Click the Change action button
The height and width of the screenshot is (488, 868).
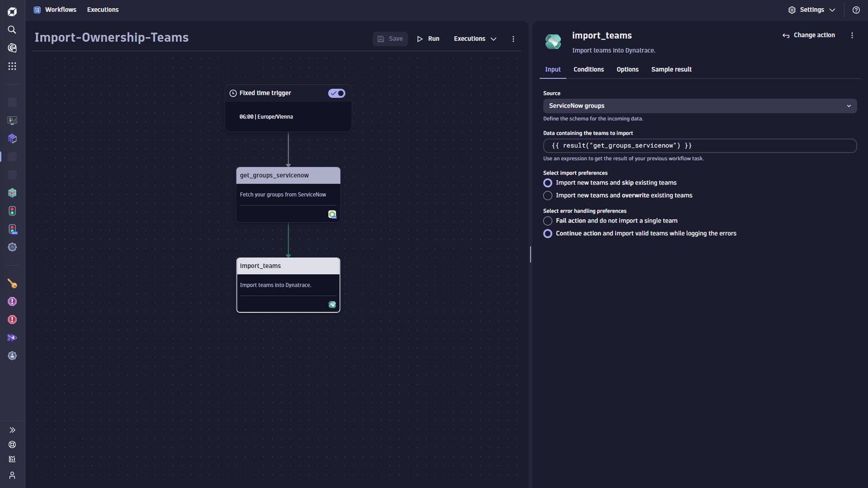[808, 35]
